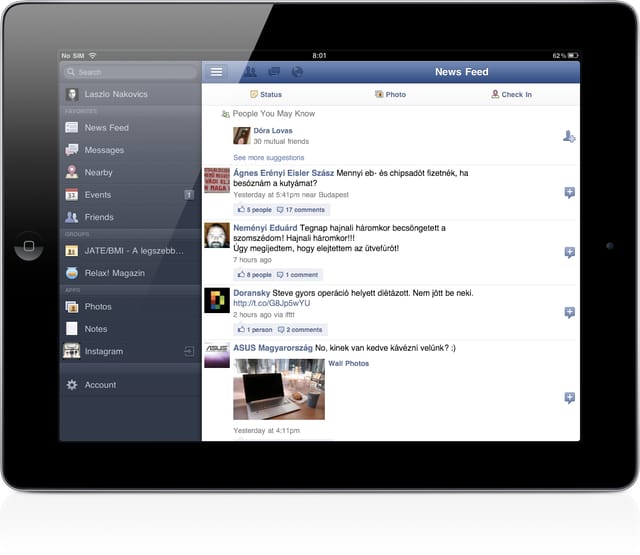Open Photos app in sidebar
640x555 pixels.
[x=131, y=306]
